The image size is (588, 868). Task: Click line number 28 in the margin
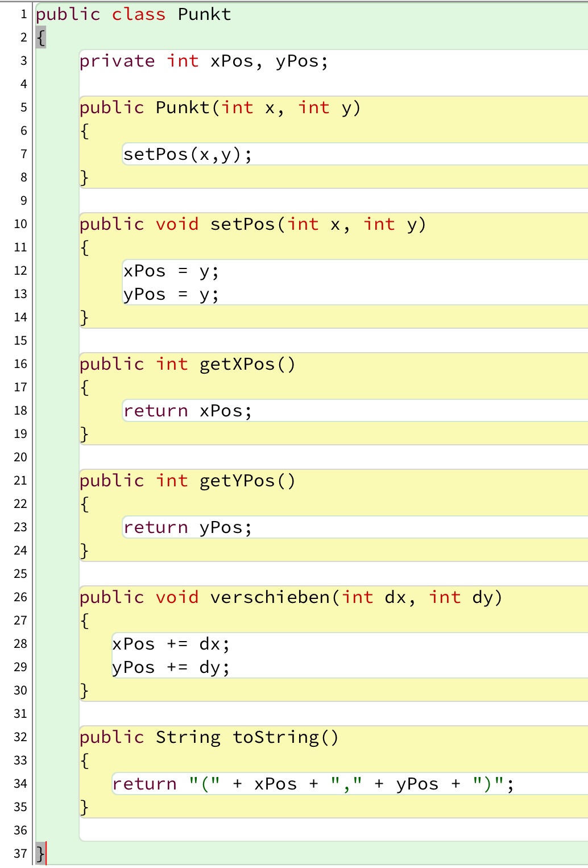point(20,644)
